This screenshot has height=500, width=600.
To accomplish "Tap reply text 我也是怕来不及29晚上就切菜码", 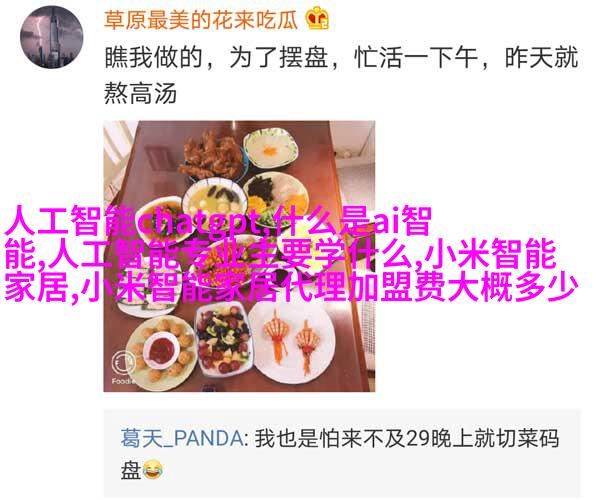I will 406,438.
